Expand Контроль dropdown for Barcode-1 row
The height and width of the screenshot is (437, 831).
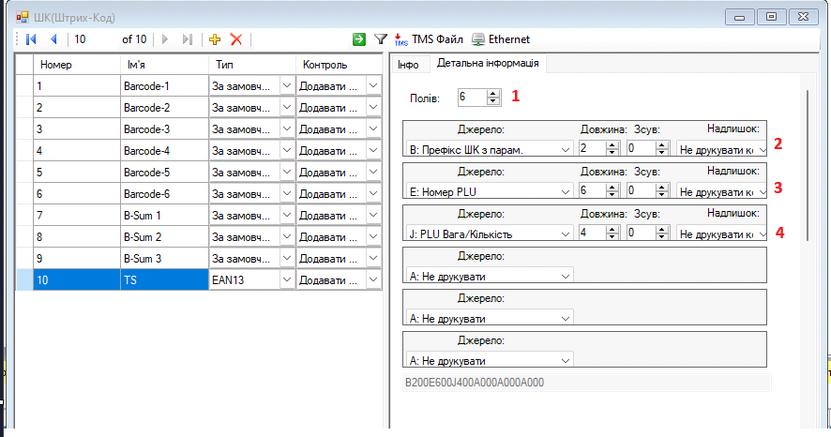click(x=373, y=86)
